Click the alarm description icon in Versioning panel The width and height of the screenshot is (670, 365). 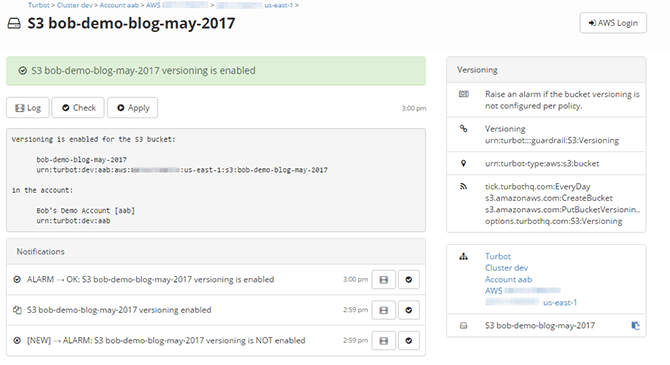(x=464, y=94)
